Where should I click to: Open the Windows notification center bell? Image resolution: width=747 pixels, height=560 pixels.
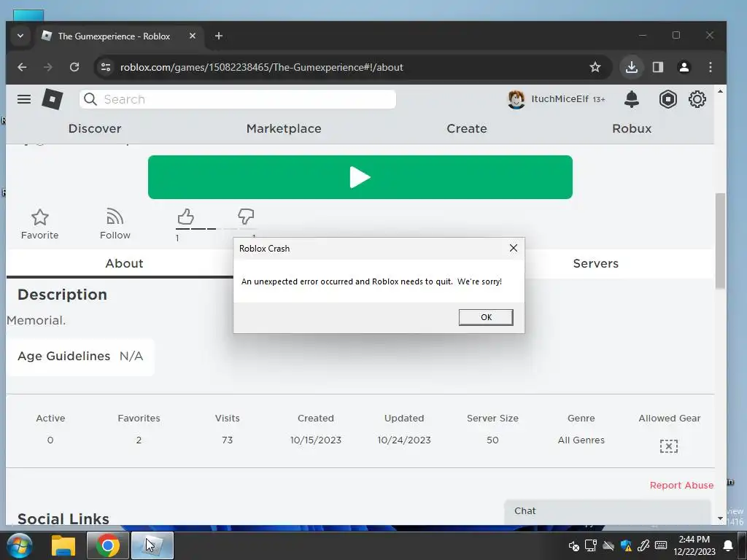728,545
